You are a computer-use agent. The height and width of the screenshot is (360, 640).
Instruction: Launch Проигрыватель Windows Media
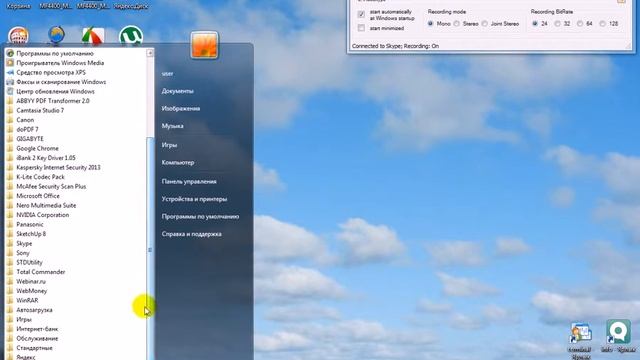tap(55, 63)
